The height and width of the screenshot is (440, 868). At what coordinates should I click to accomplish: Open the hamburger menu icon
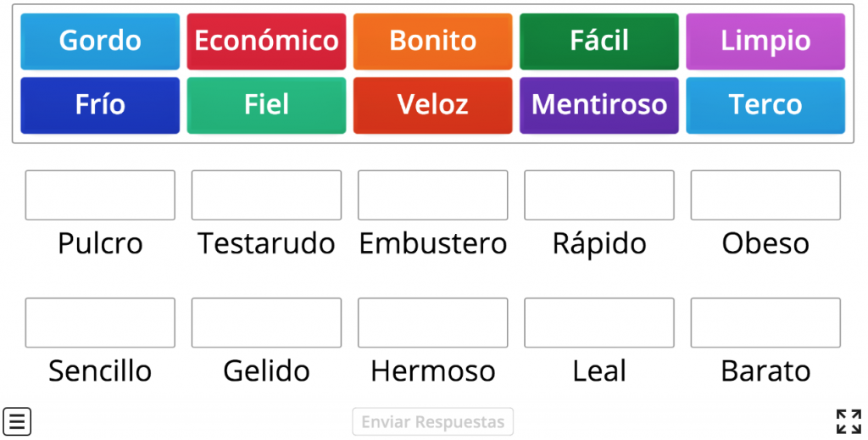click(x=17, y=421)
